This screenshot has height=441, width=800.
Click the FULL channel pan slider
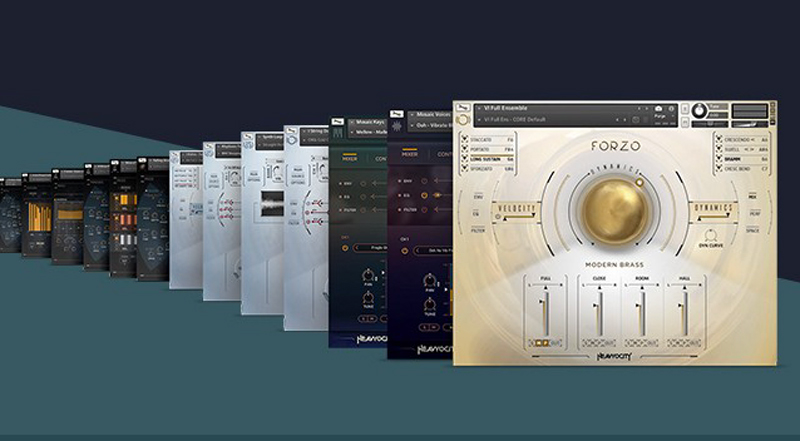(x=545, y=286)
